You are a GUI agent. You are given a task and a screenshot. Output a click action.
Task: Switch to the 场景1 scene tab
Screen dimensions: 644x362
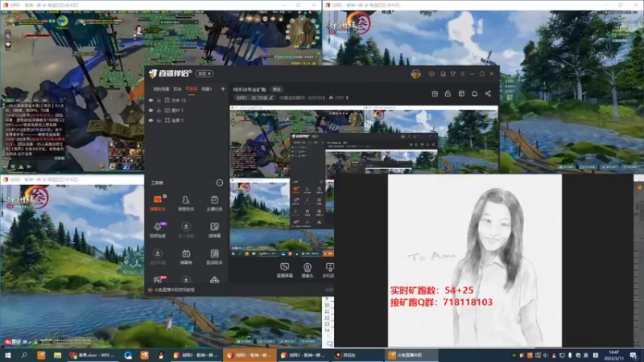207,89
